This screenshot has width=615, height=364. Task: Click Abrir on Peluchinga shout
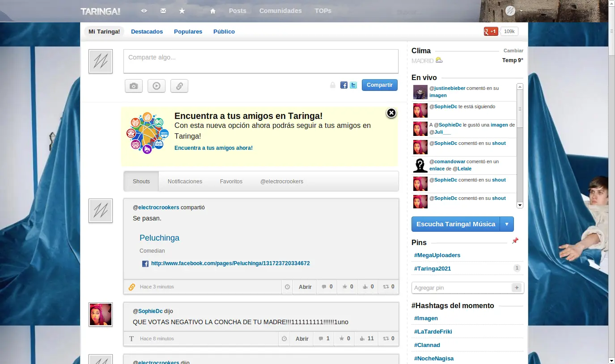pyautogui.click(x=305, y=287)
